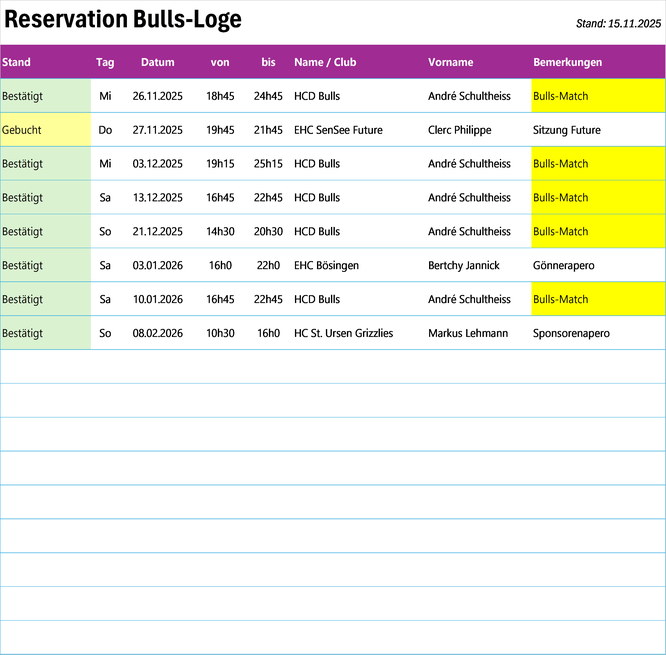This screenshot has height=655, width=666.
Task: Select the EHC Bösingen club cell
Action: 326,265
